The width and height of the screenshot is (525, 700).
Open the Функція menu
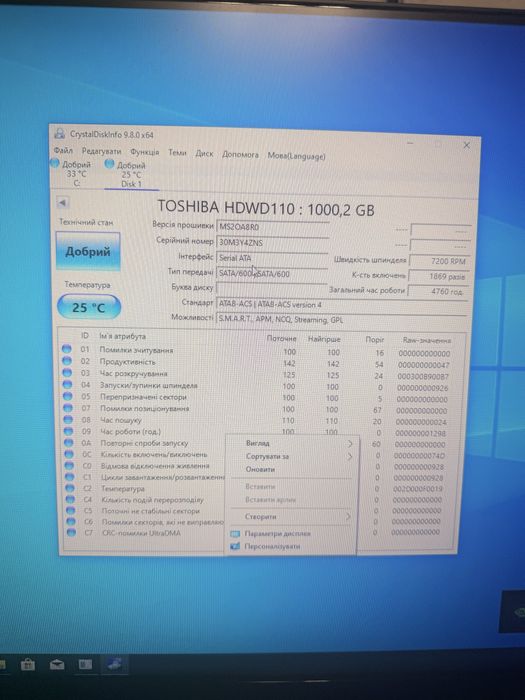click(x=145, y=152)
